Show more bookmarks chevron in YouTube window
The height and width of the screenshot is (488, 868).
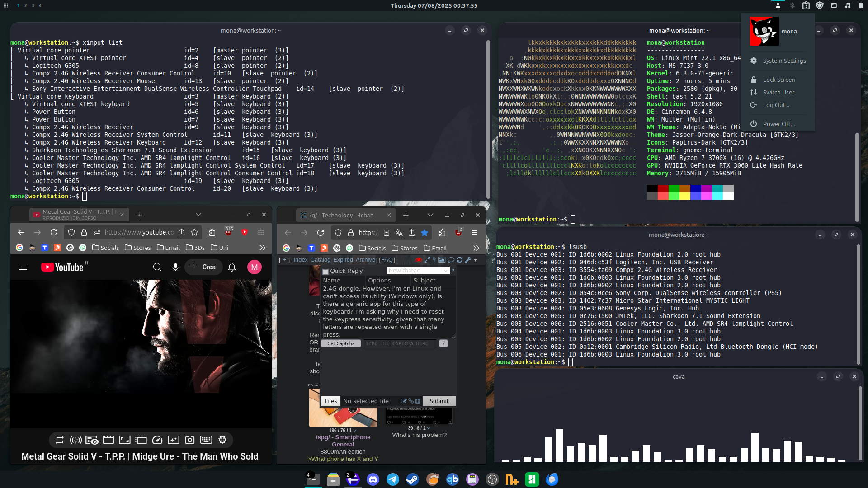(262, 248)
